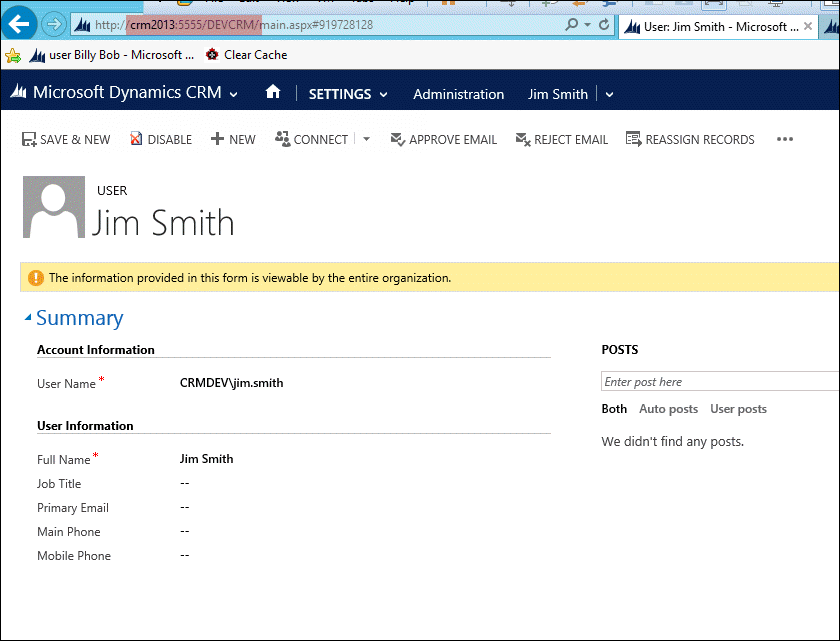Click APPROVE EMAIL command

(x=444, y=140)
